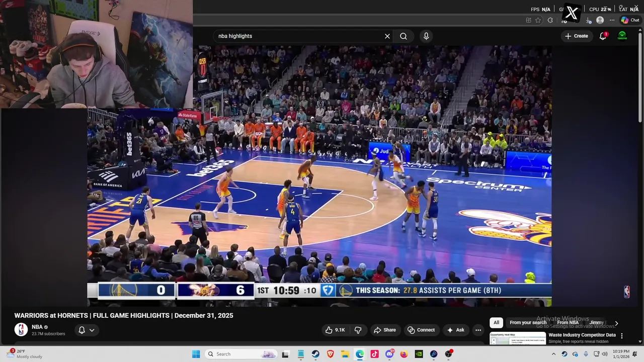Open the Windows Start button
Image resolution: width=644 pixels, height=362 pixels.
(196, 354)
